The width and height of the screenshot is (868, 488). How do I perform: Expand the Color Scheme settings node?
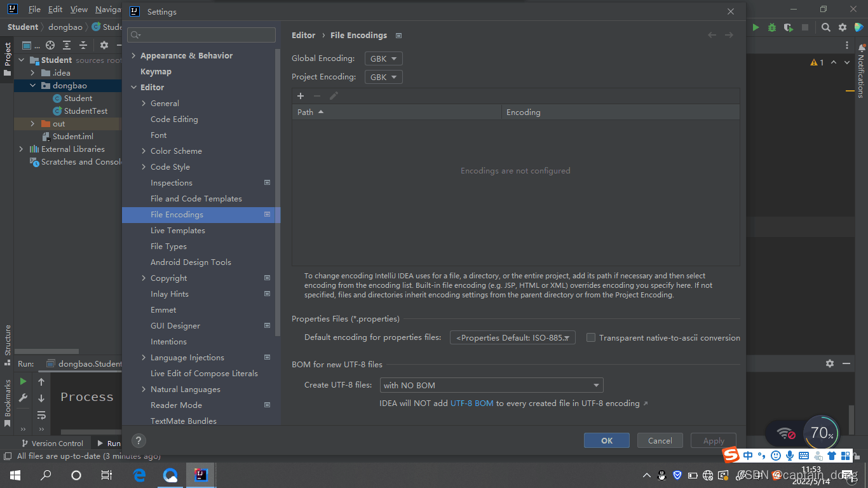tap(144, 151)
